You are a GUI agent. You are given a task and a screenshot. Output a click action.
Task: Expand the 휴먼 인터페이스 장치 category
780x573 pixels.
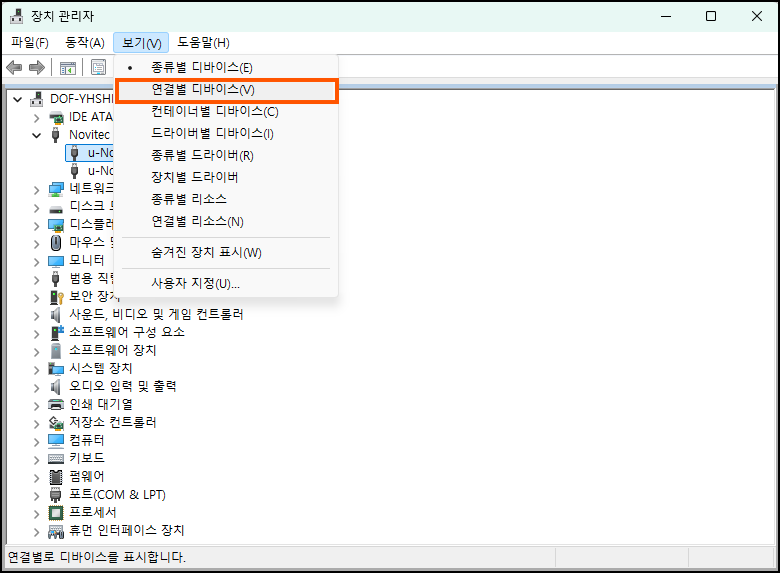[37, 530]
